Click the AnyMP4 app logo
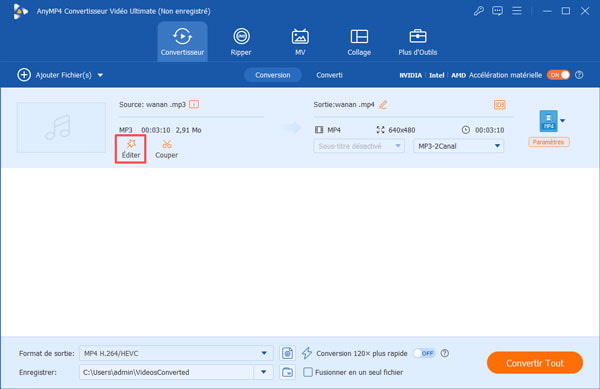This screenshot has height=389, width=600. 20,11
